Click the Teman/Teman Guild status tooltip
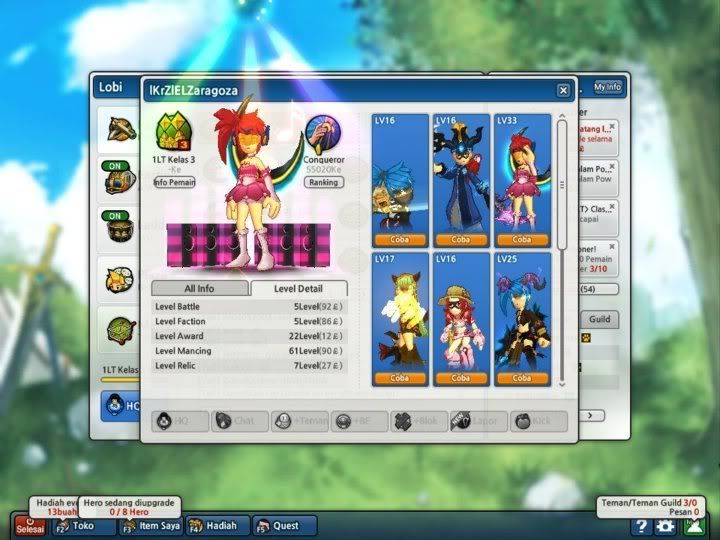 point(650,507)
